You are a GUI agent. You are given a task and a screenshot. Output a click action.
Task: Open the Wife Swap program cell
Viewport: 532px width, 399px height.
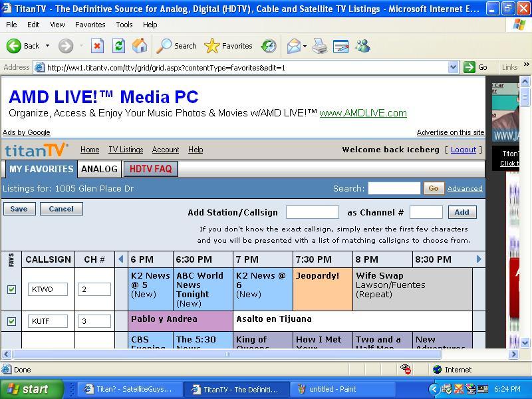pos(412,289)
